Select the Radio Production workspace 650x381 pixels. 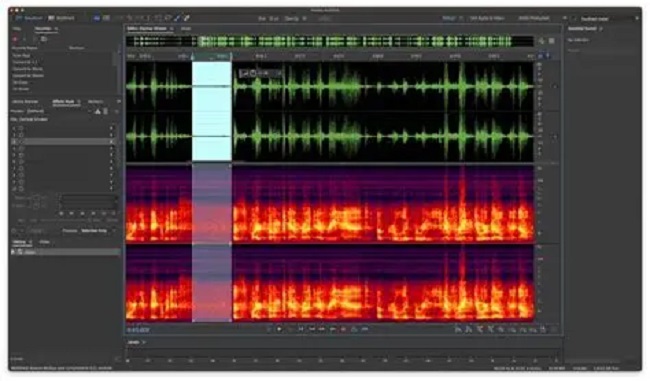point(534,18)
